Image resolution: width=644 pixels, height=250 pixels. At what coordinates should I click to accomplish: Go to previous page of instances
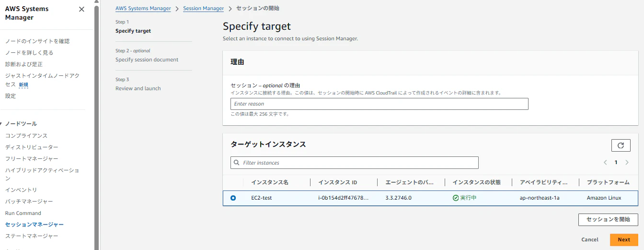(x=605, y=163)
